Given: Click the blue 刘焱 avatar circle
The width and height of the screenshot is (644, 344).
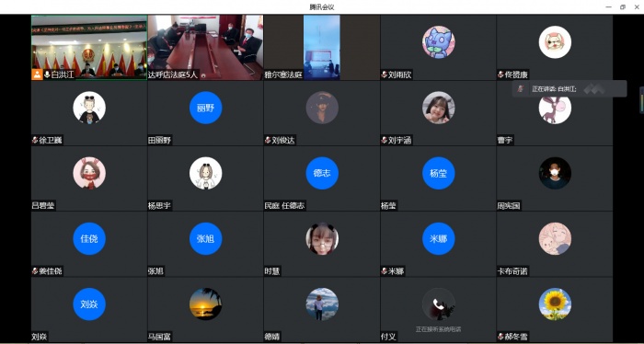Looking at the screenshot, I should pos(89,304).
